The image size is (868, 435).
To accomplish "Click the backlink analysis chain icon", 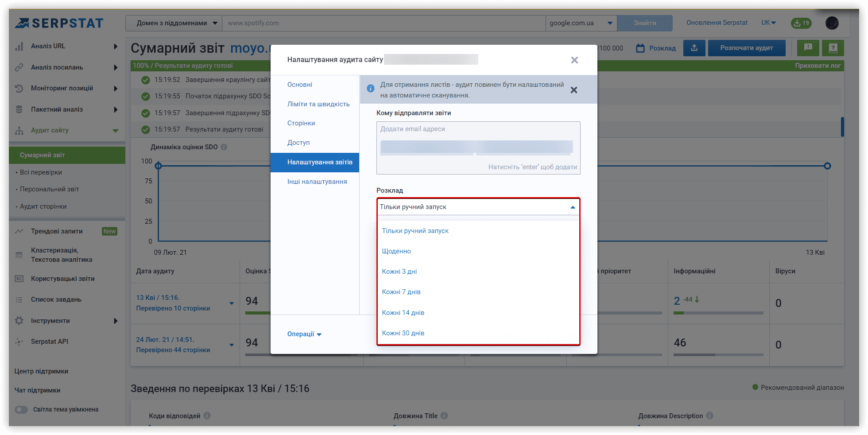I will 19,67.
